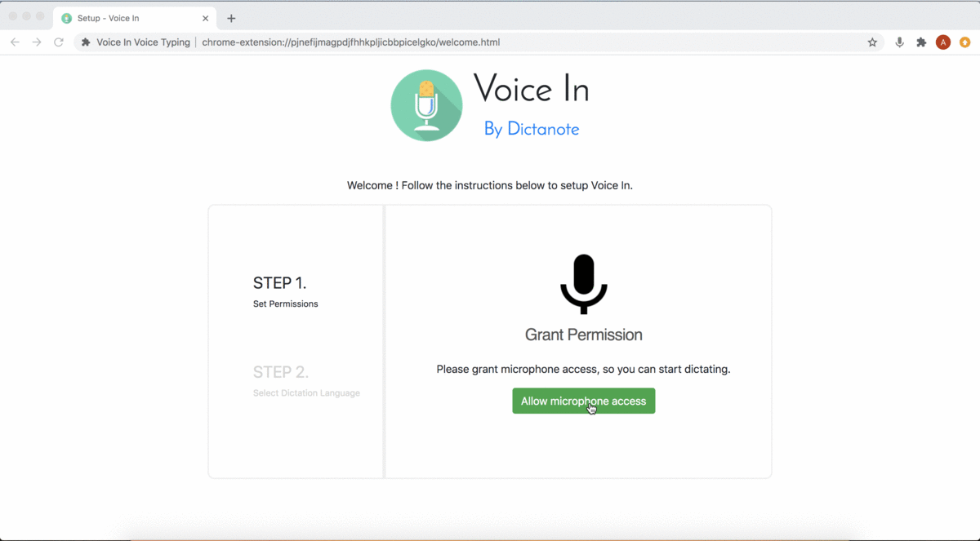Viewport: 980px width, 541px height.
Task: Click the Voice In microphone toolbar icon
Action: pyautogui.click(x=899, y=42)
